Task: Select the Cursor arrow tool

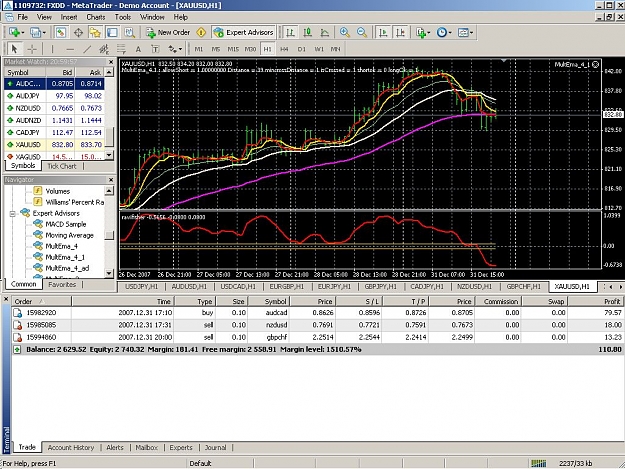Action: pos(14,49)
